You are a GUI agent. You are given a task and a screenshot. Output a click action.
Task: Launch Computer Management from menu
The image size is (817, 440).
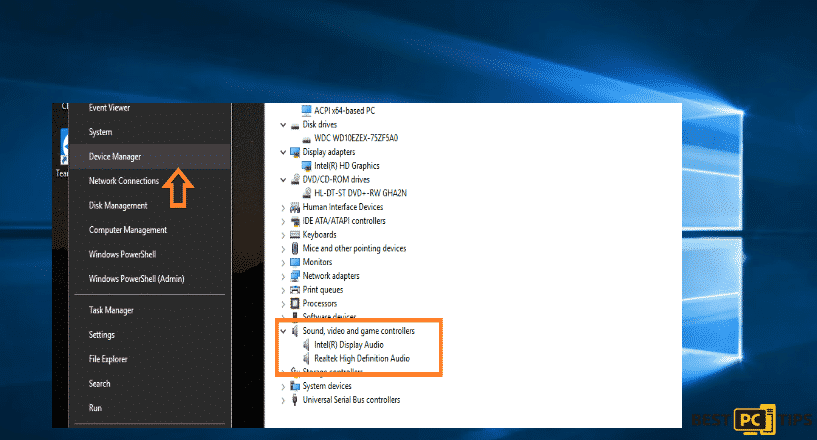tap(150, 230)
